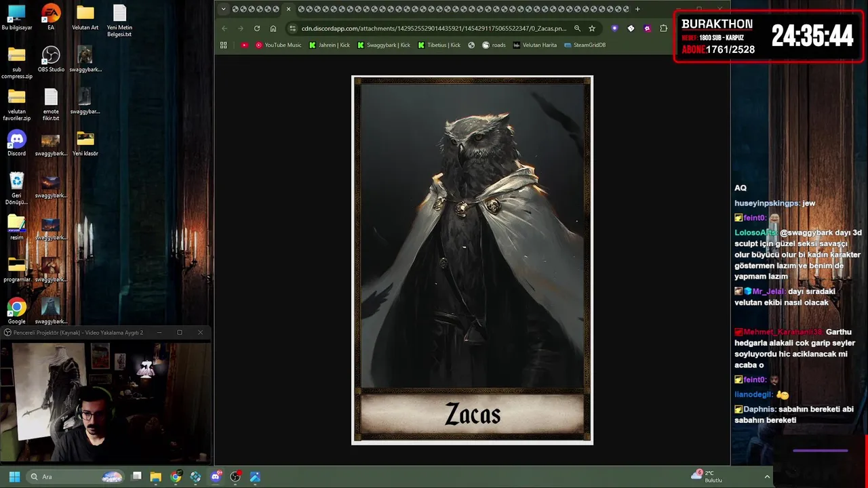This screenshot has height=488, width=868.
Task: Click the Pencereli Projektör webcam preview
Action: coord(106,403)
